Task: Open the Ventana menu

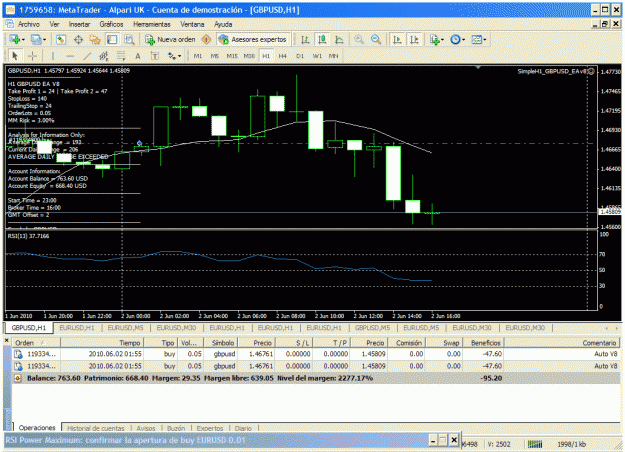Action: pos(192,24)
